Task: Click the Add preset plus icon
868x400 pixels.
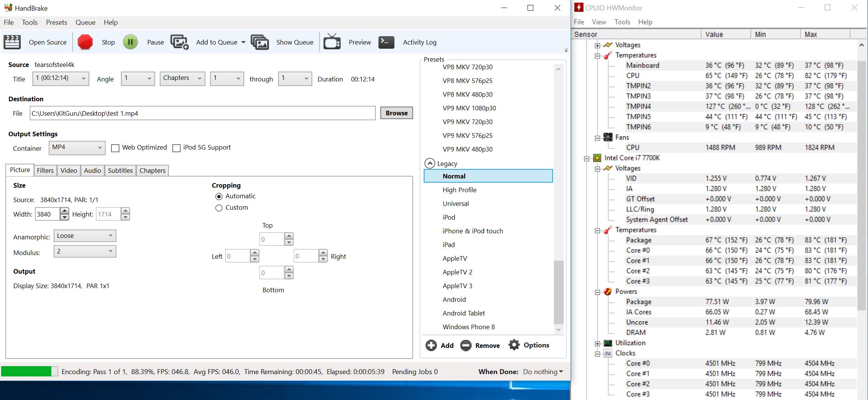Action: pos(431,345)
